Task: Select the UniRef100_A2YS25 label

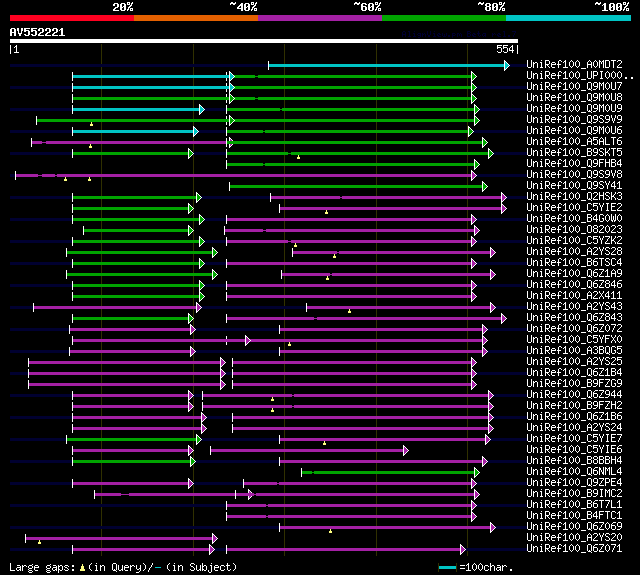Action: 574,362
